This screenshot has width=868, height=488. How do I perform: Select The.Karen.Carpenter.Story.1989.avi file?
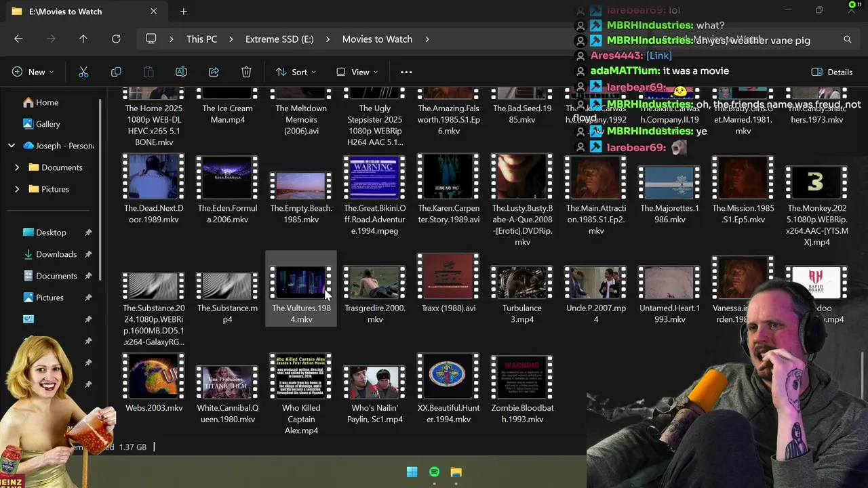click(449, 190)
